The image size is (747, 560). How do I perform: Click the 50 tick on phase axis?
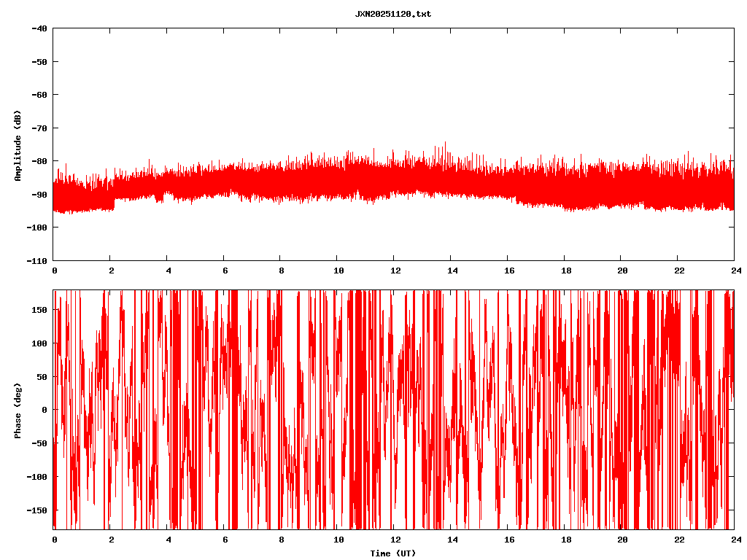(x=42, y=376)
